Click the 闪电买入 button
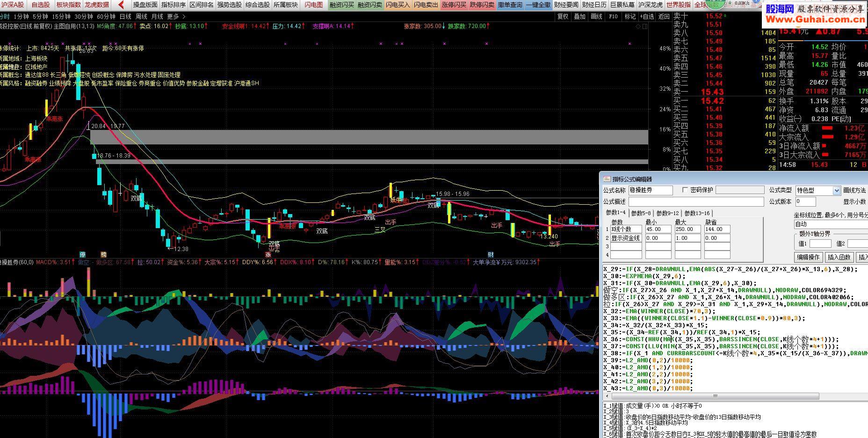This screenshot has height=438, width=868. 398,5
